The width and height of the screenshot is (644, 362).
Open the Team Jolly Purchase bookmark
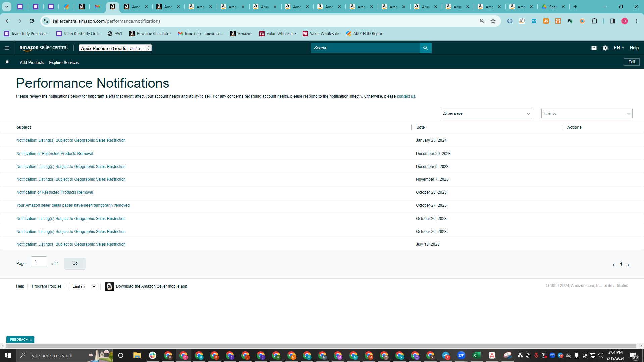click(27, 34)
